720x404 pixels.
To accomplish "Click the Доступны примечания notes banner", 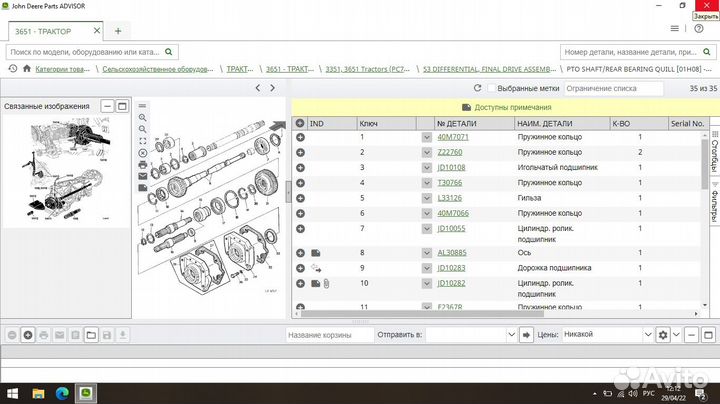I will pyautogui.click(x=506, y=107).
